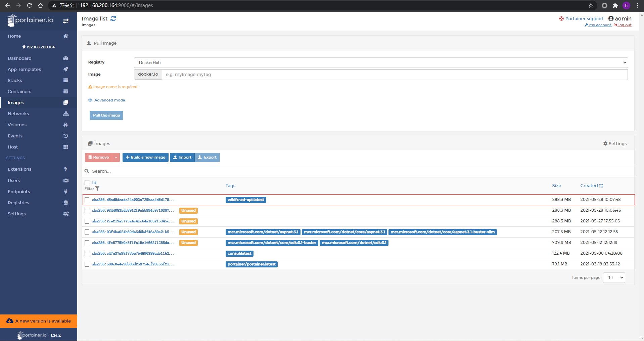Sort by the Size column header
Screen dimensions: 644x341
tap(556, 185)
